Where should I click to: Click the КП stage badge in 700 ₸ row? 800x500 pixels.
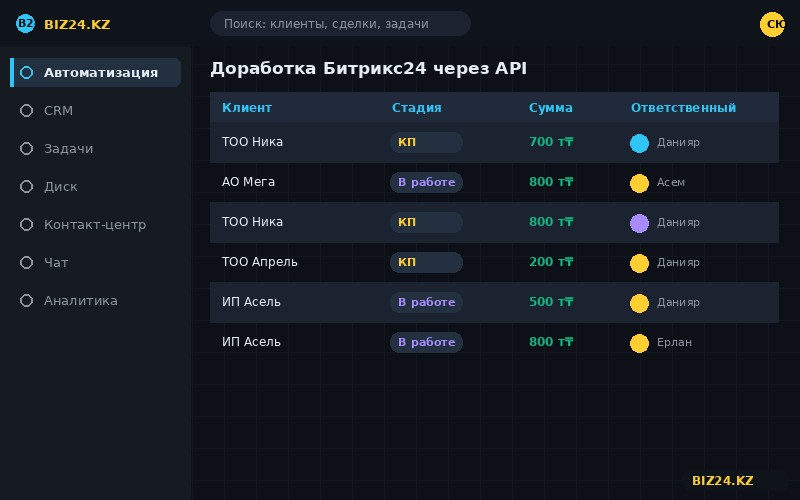427,142
